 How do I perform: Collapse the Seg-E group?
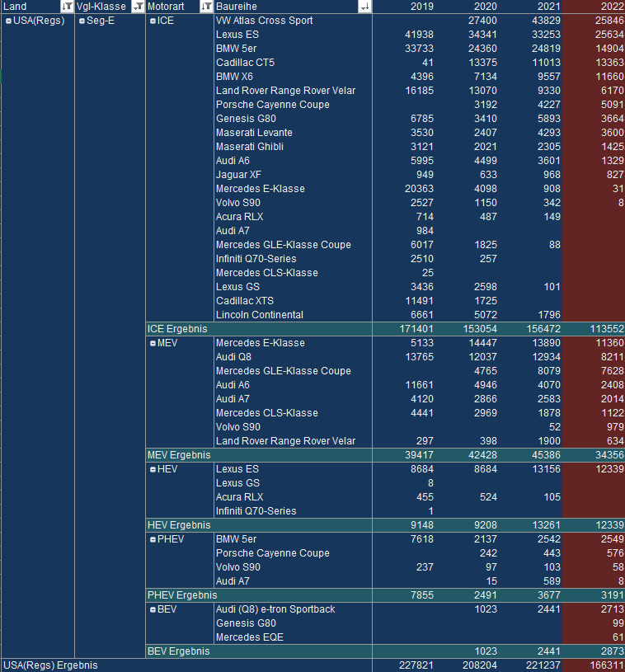click(x=82, y=21)
